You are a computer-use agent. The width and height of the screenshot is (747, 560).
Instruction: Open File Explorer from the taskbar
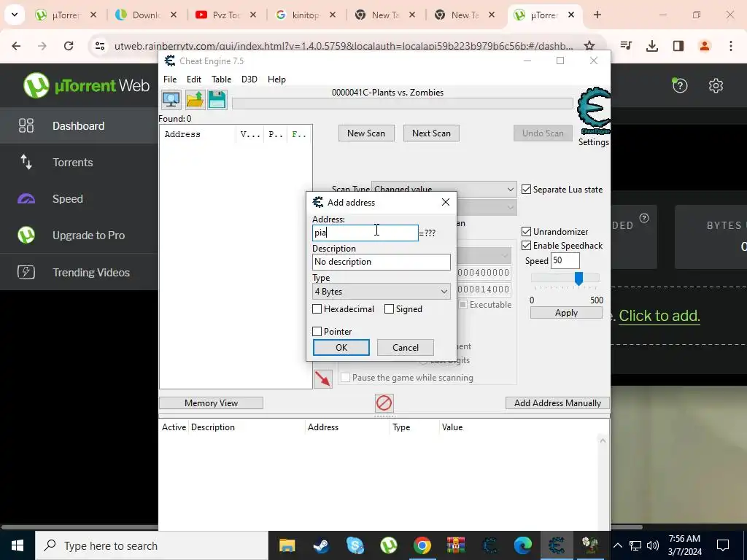tap(287, 545)
